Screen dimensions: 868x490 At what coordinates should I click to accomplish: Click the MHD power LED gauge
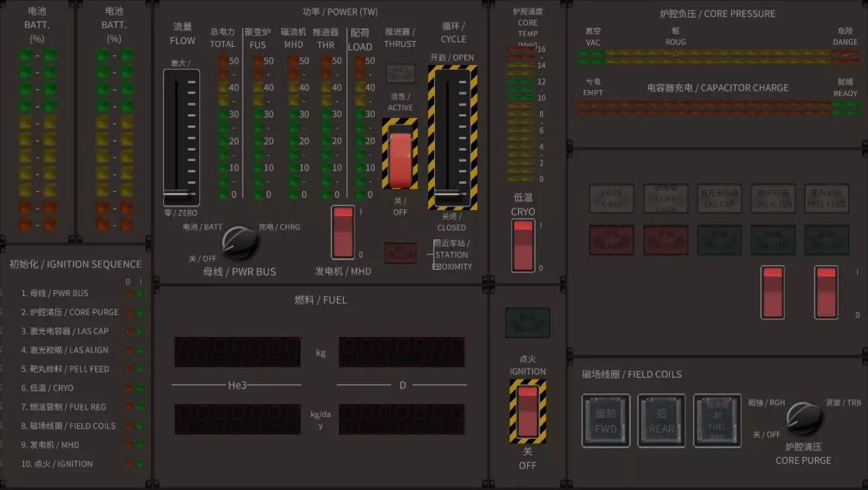point(293,128)
